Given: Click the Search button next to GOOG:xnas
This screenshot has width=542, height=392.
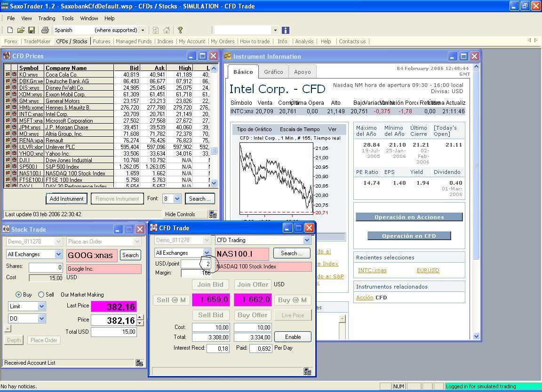Looking at the screenshot, I should (130, 255).
